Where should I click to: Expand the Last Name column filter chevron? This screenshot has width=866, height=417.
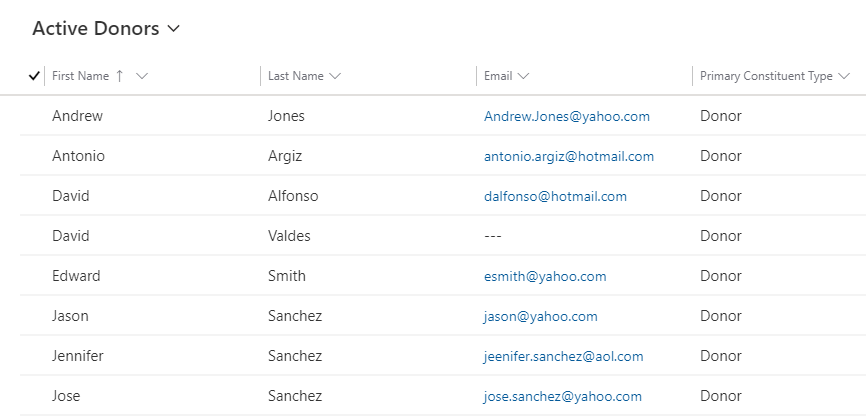click(x=335, y=76)
